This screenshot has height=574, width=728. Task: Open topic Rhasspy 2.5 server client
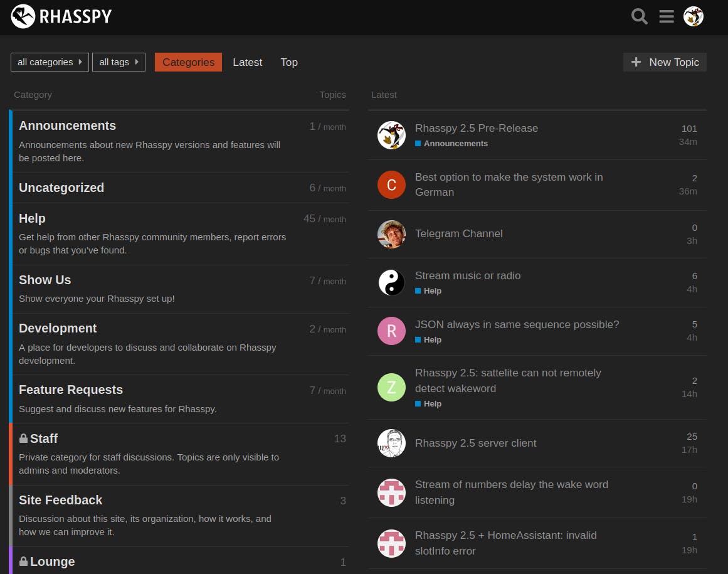[x=475, y=443]
